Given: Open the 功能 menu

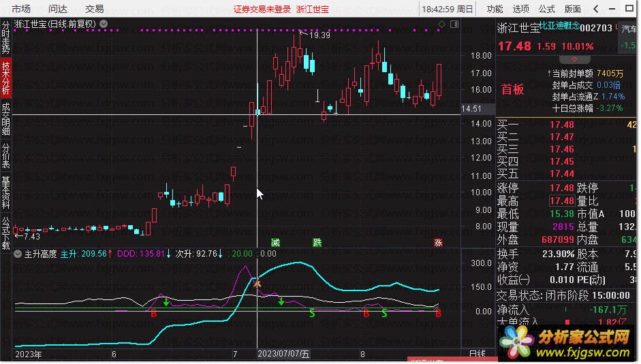Looking at the screenshot, I should pos(495,9).
